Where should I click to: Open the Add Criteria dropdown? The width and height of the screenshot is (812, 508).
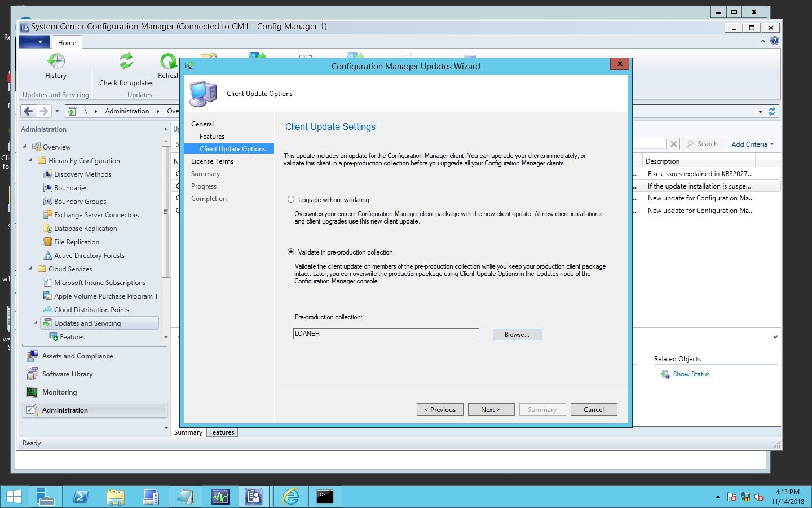coord(752,144)
